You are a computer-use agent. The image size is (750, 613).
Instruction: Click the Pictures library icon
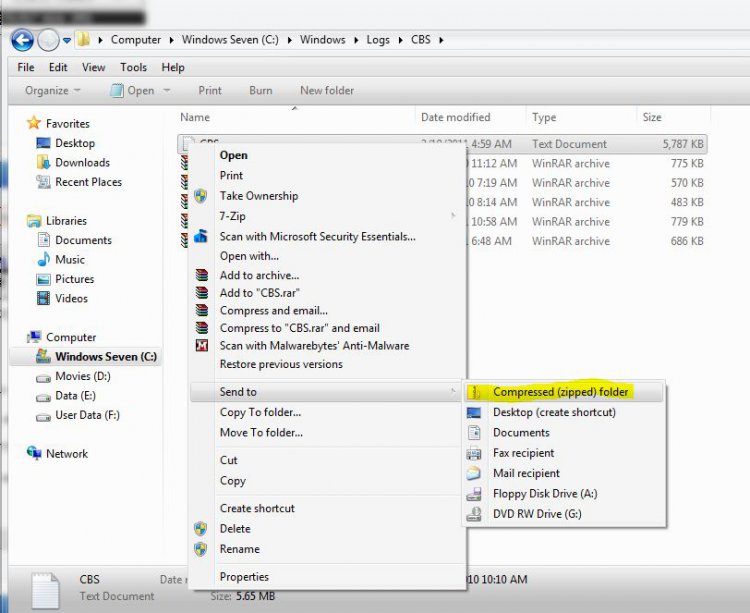[44, 279]
